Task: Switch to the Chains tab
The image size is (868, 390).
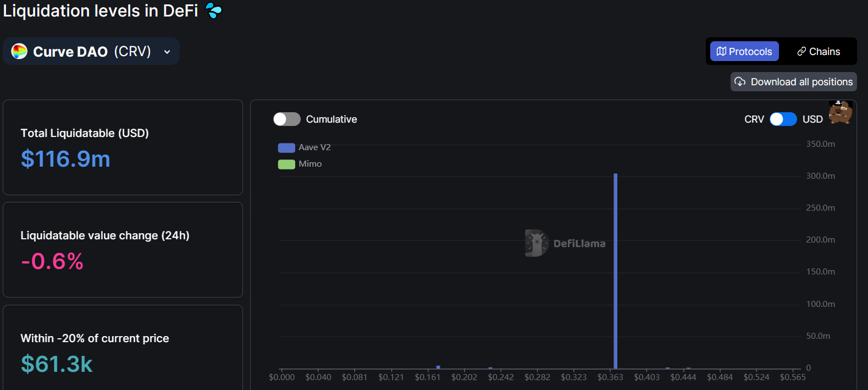Action: tap(819, 51)
